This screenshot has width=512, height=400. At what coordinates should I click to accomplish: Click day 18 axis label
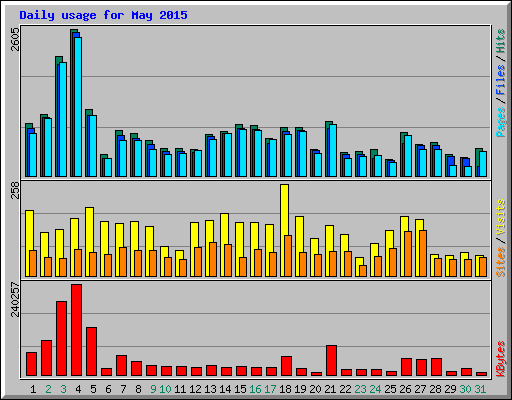285,389
